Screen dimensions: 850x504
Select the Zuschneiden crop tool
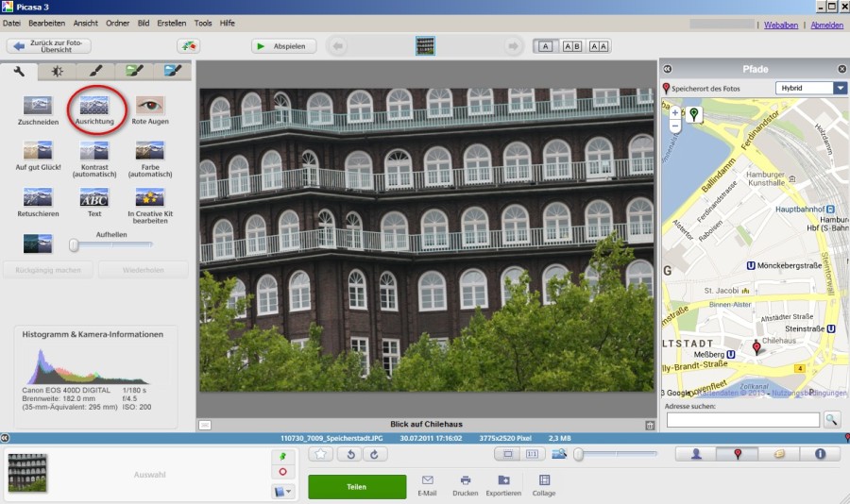tap(38, 105)
